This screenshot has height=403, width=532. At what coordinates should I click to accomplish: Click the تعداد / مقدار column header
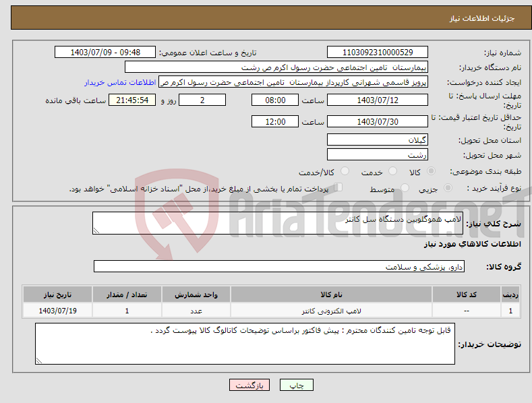127,294
